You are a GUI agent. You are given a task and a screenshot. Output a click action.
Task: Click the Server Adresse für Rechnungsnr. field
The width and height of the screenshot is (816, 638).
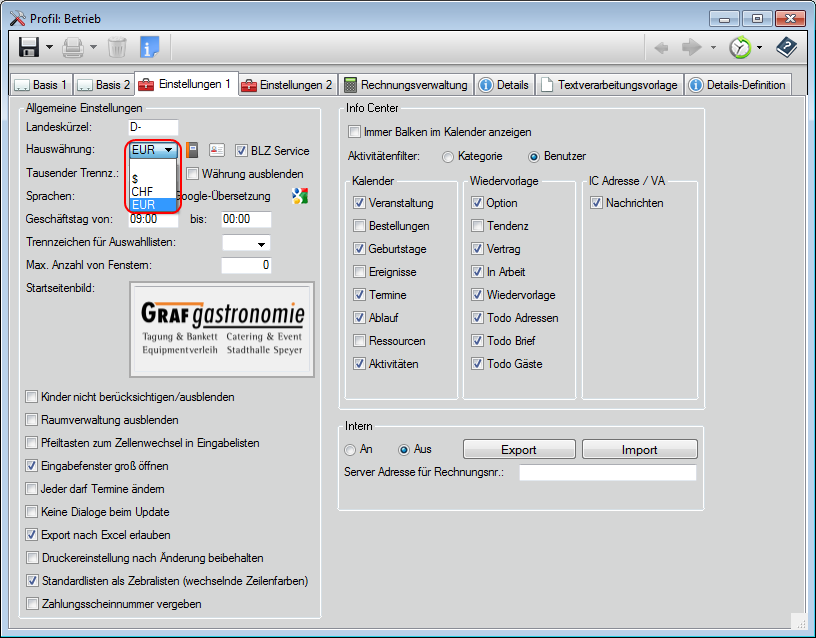point(607,473)
